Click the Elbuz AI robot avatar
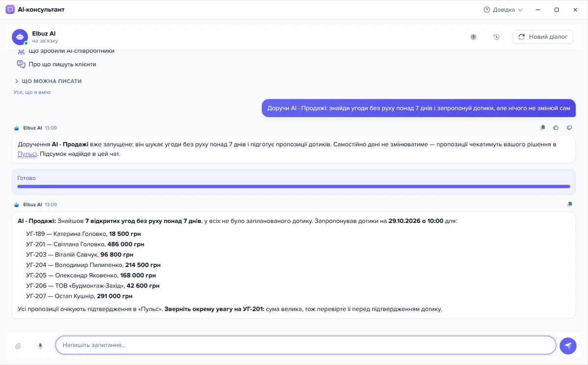Screen dimensions: 588x365 (20, 37)
